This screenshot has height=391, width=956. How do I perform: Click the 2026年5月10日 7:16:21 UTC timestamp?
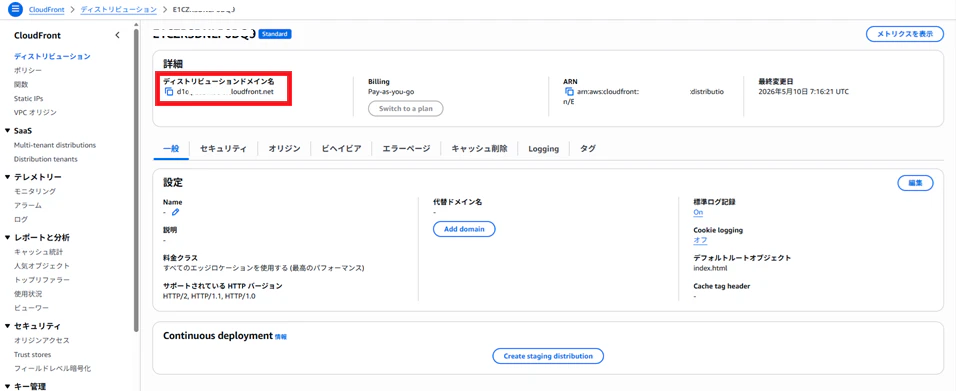(x=804, y=92)
